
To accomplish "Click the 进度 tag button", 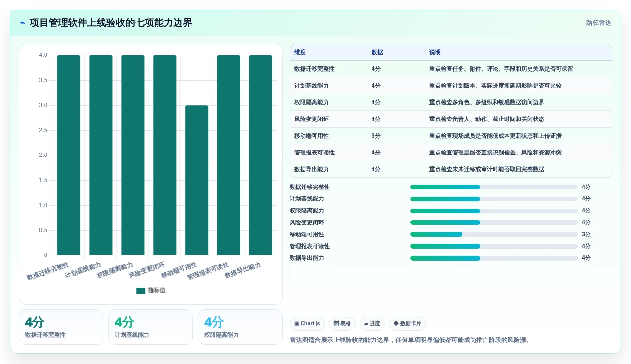I will click(372, 324).
